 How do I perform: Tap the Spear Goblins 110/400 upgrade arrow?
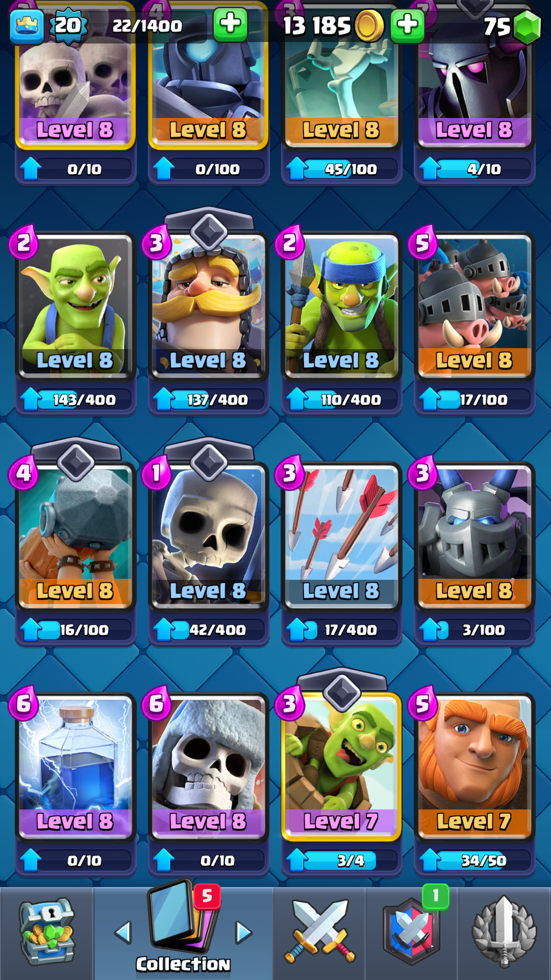[296, 399]
